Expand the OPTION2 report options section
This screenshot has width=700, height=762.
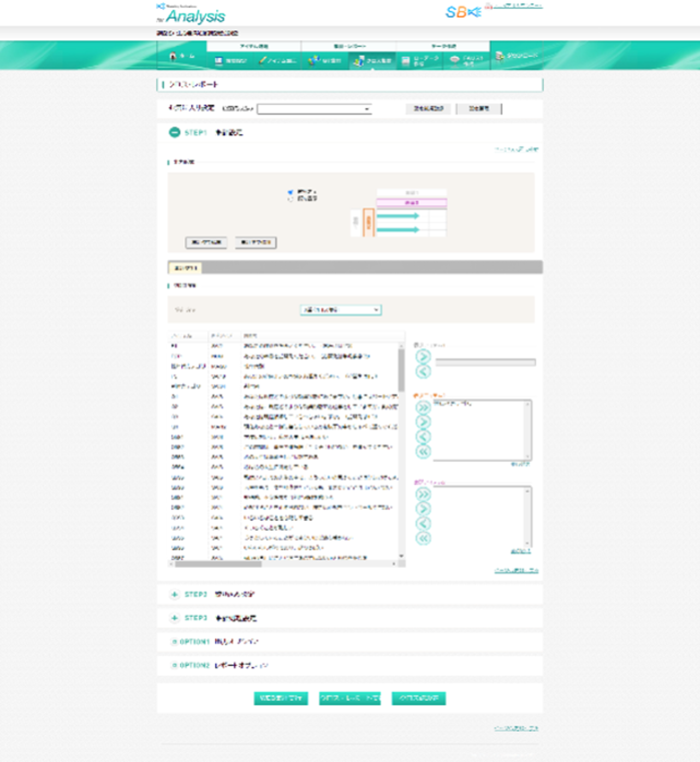click(174, 665)
